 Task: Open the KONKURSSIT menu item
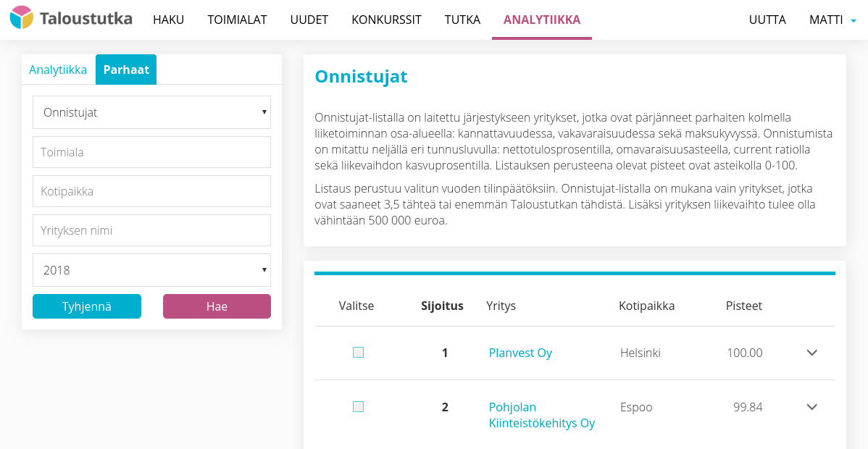[x=386, y=20]
